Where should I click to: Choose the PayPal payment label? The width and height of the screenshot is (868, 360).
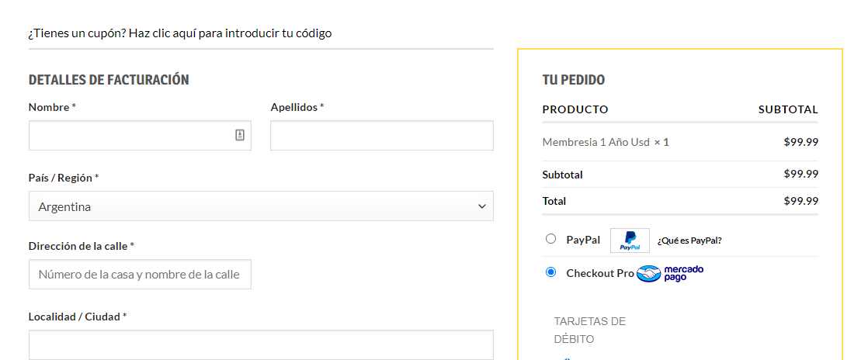pos(583,240)
